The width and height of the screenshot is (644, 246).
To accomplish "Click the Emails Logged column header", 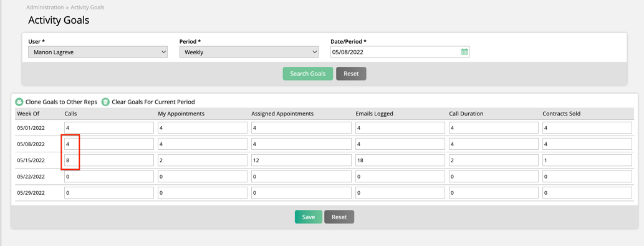I will (375, 114).
